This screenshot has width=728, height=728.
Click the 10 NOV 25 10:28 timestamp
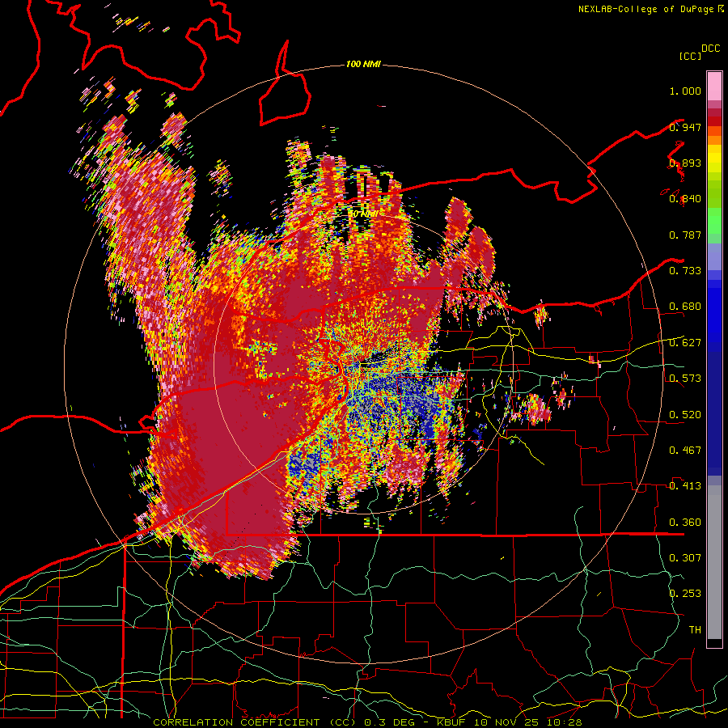pyautogui.click(x=528, y=722)
